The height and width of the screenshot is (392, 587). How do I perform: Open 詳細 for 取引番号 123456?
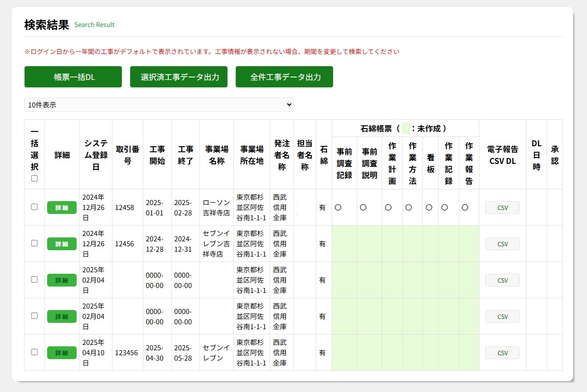point(62,353)
